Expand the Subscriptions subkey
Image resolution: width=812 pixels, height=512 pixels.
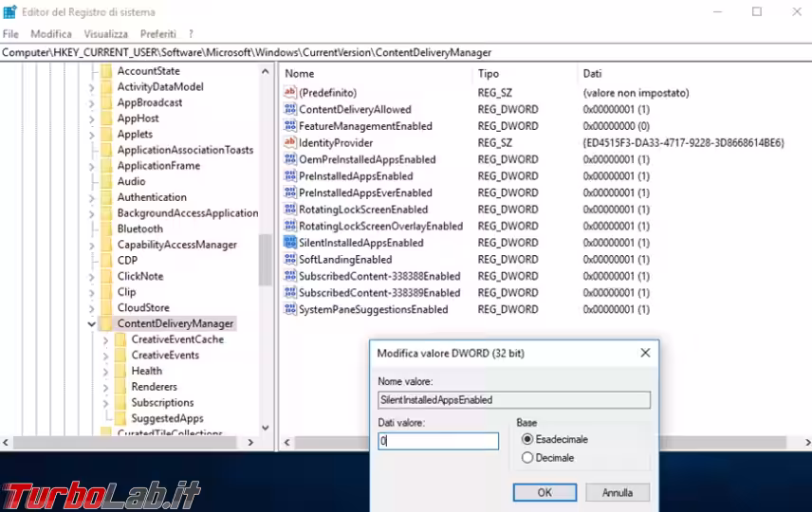coord(105,403)
